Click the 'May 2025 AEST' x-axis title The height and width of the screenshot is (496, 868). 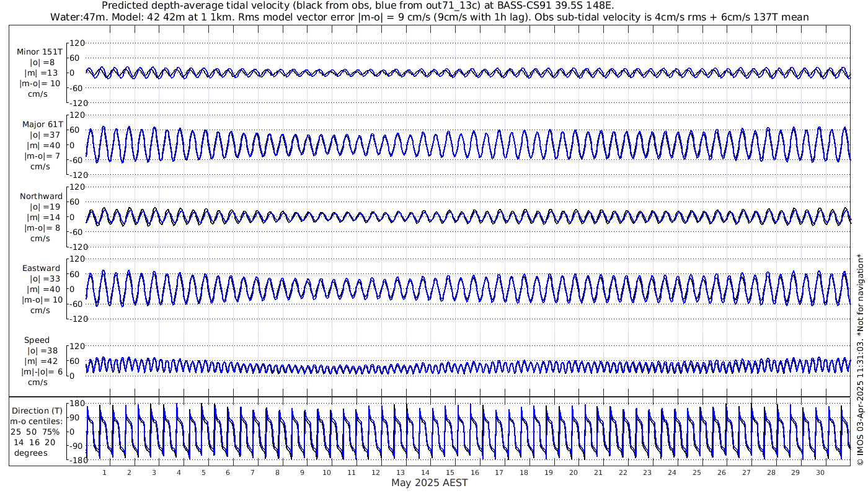pyautogui.click(x=430, y=482)
